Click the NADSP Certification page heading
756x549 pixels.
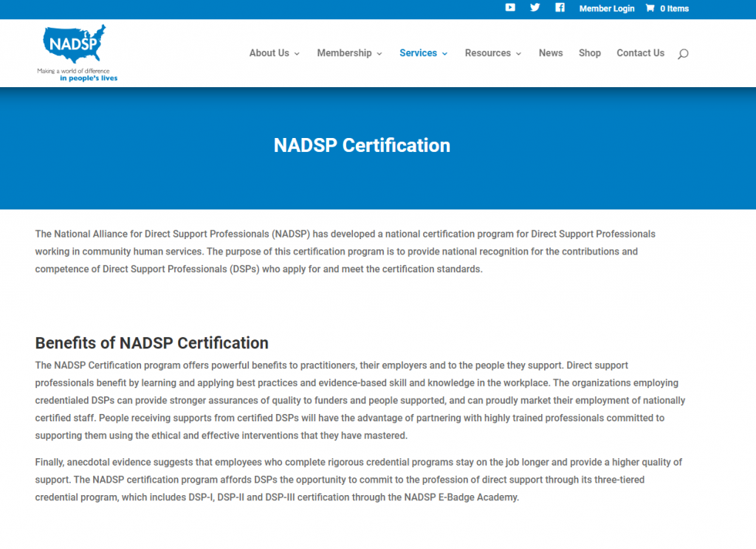(362, 145)
